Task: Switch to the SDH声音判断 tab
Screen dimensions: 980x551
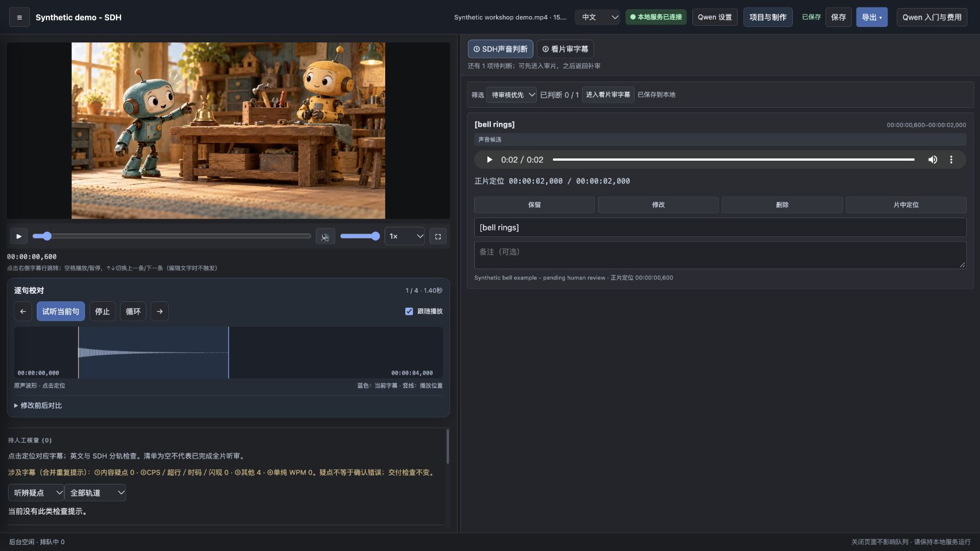Action: pos(501,49)
